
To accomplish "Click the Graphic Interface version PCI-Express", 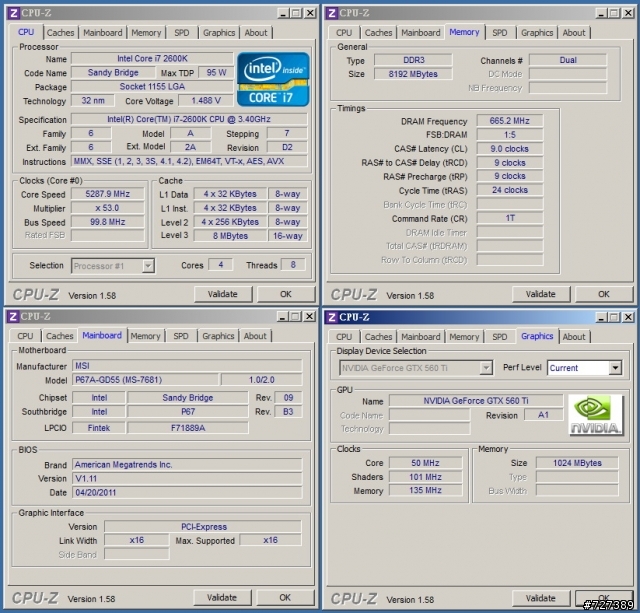I will 203,526.
